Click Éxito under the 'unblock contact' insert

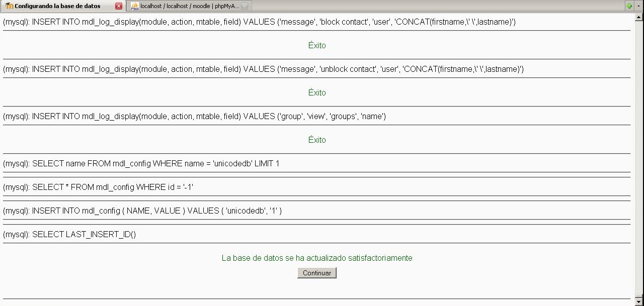coord(316,92)
